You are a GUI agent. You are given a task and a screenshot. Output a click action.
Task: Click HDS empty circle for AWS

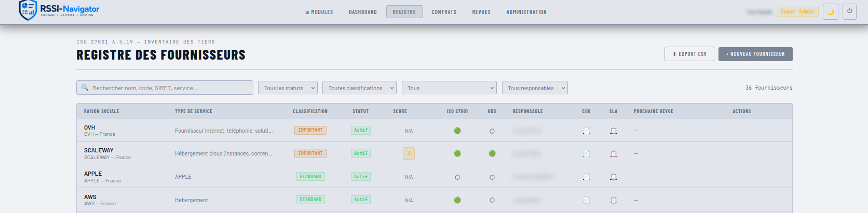pyautogui.click(x=492, y=200)
